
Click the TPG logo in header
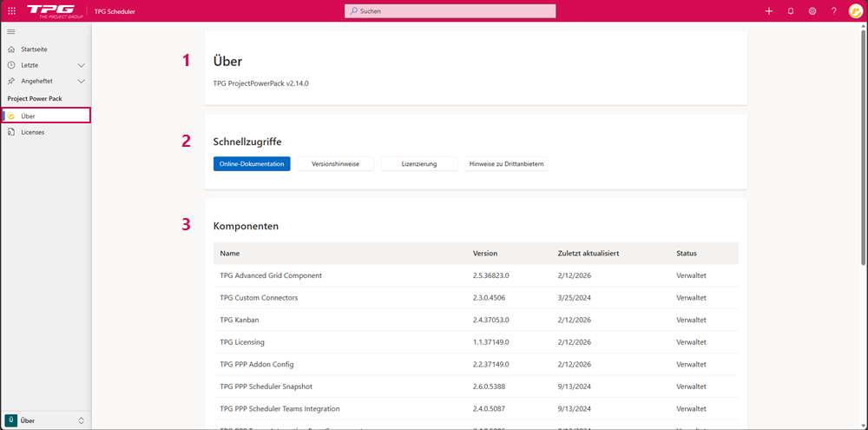(x=56, y=11)
